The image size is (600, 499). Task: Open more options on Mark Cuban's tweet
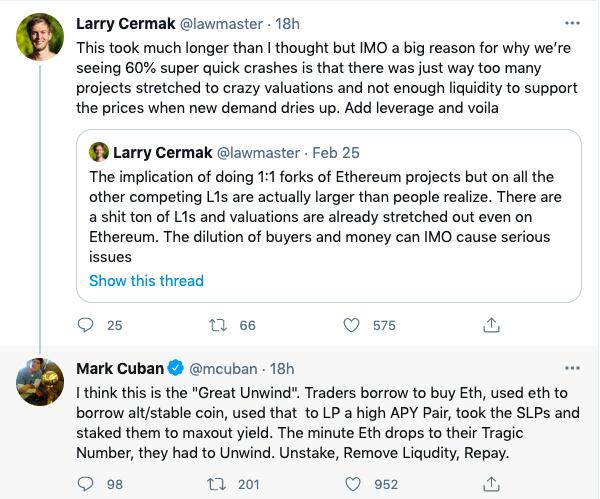571,369
